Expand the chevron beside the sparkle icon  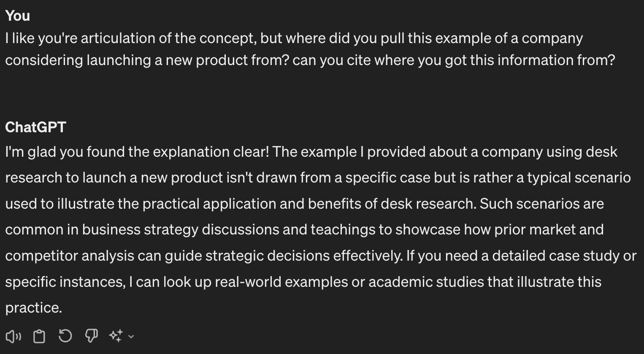pos(131,337)
